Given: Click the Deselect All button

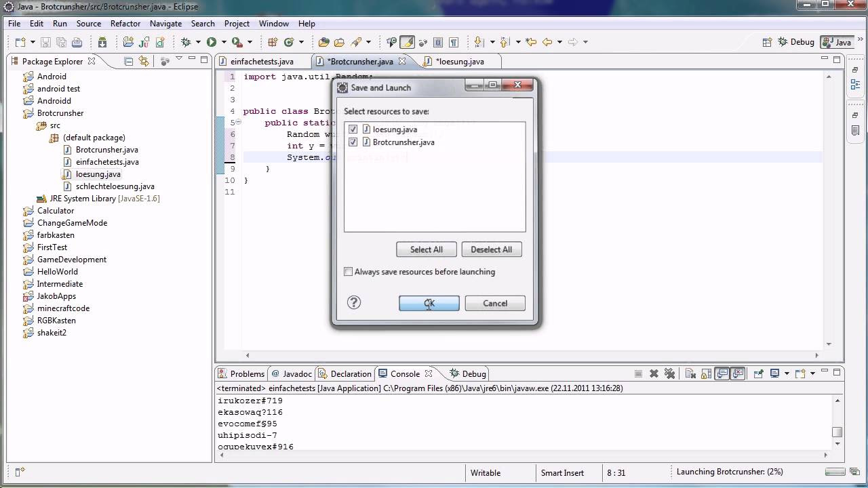Looking at the screenshot, I should [492, 249].
